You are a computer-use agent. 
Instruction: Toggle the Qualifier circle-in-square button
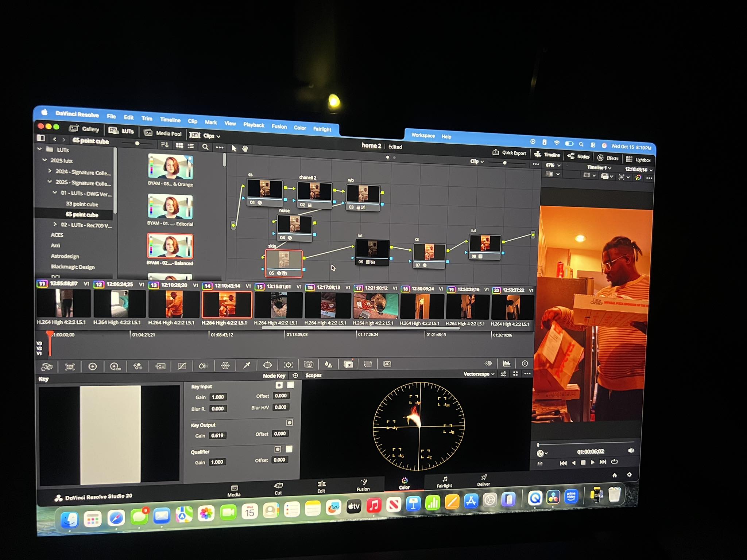click(x=278, y=449)
